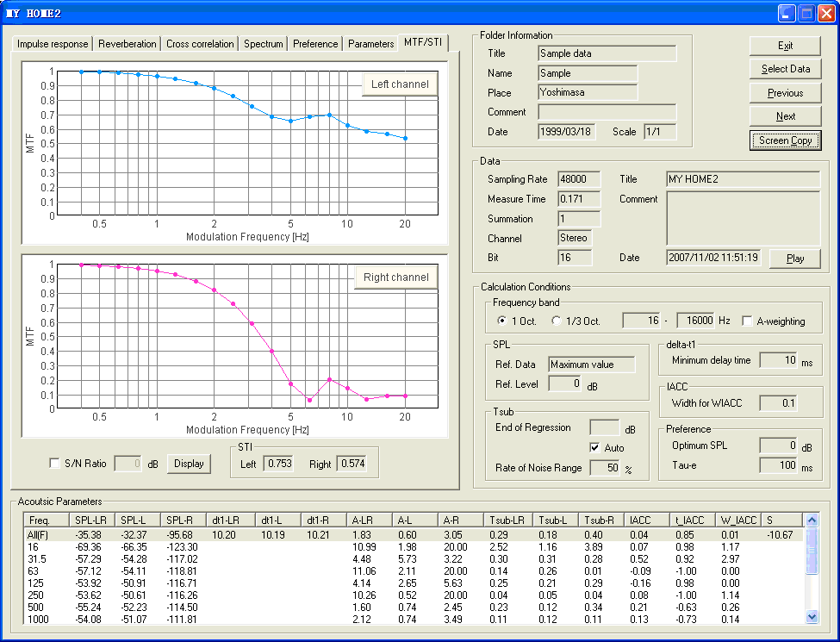Click the End of Regression field
The width and height of the screenshot is (840, 642).
pos(604,427)
